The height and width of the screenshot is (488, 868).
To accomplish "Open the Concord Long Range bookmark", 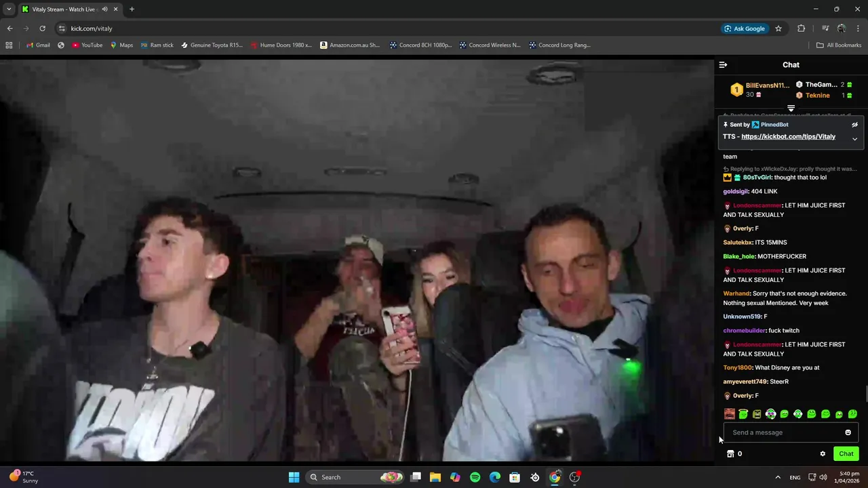I will coord(559,45).
